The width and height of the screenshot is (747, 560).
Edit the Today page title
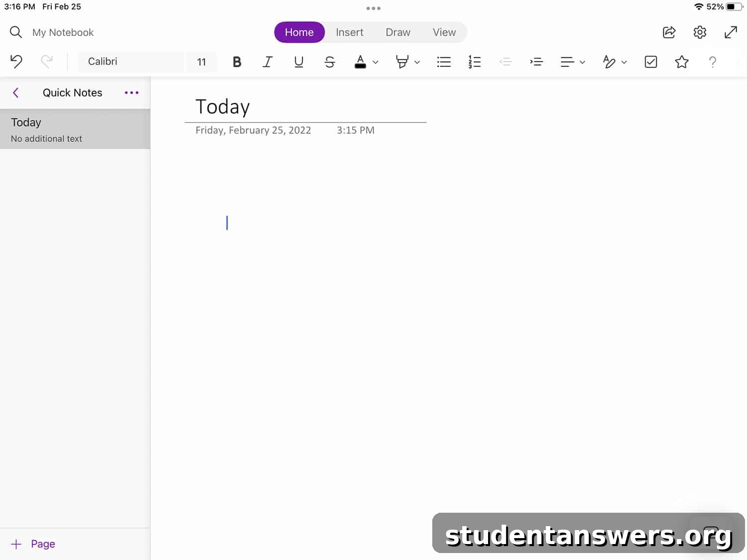tap(222, 107)
